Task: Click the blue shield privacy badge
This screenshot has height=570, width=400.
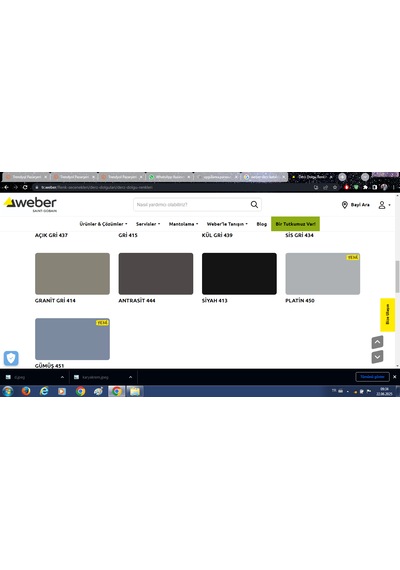Action: pyautogui.click(x=11, y=358)
